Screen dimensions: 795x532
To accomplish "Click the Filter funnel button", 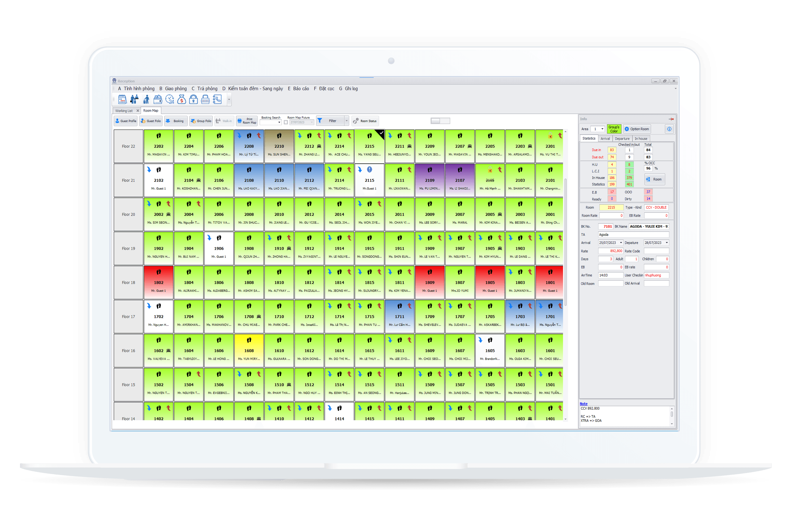I will pos(330,121).
